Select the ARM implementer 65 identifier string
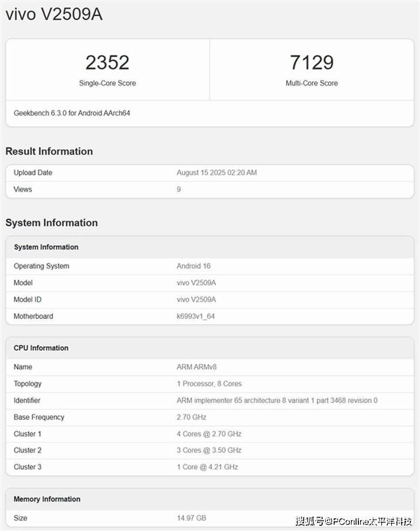The width and height of the screenshot is (420, 531). pos(277,400)
